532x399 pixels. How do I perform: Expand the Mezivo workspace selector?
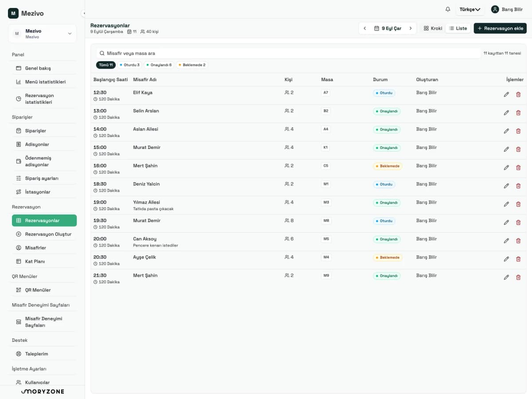(43, 34)
